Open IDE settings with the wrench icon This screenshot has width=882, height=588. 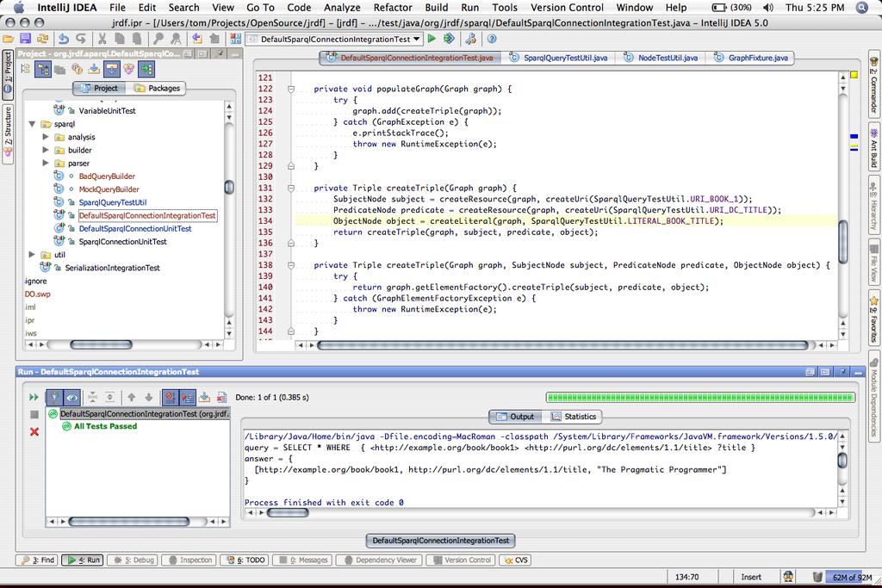471,39
